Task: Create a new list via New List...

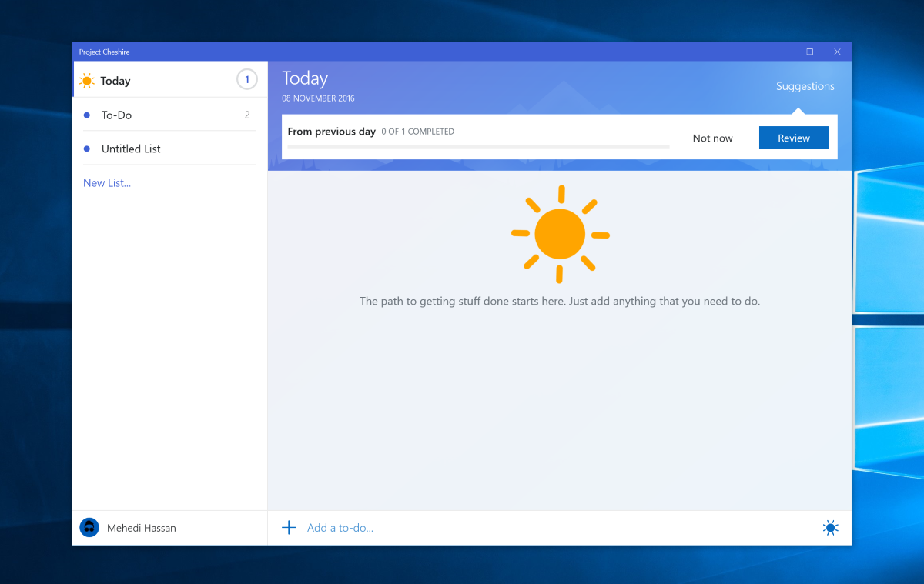Action: tap(107, 182)
